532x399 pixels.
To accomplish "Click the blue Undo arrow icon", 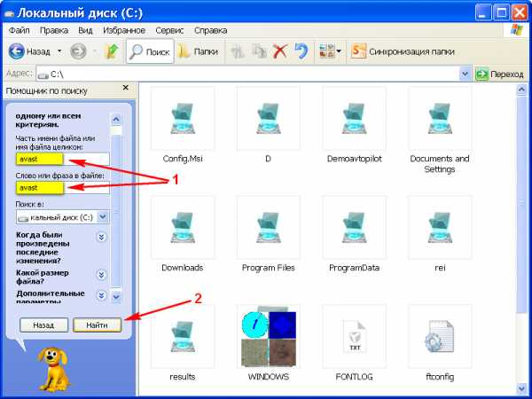I will 301,51.
